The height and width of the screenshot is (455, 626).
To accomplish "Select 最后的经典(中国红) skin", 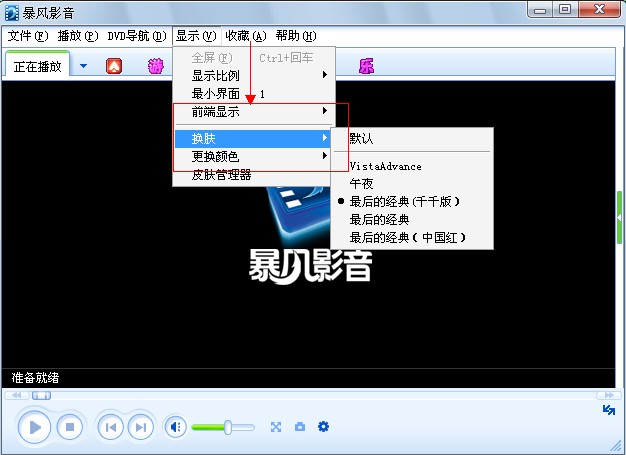I will click(x=412, y=237).
